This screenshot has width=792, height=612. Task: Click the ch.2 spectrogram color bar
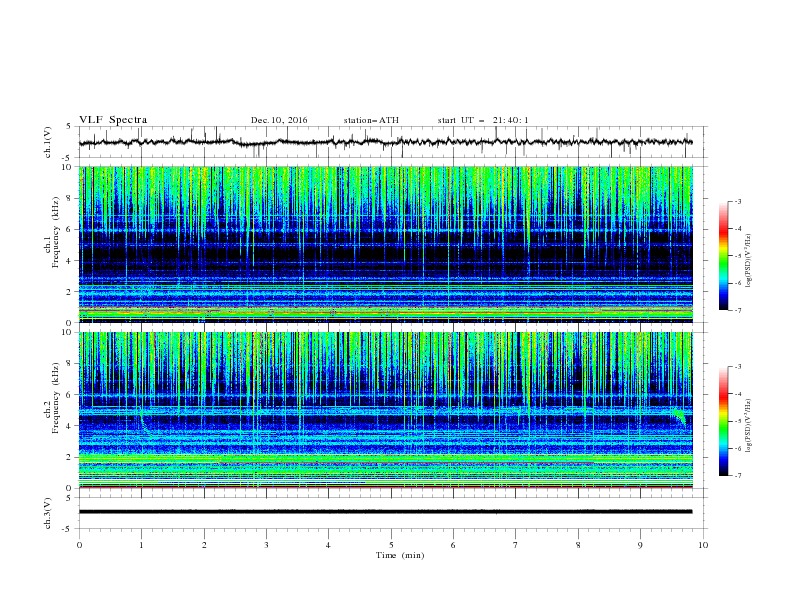coord(723,421)
